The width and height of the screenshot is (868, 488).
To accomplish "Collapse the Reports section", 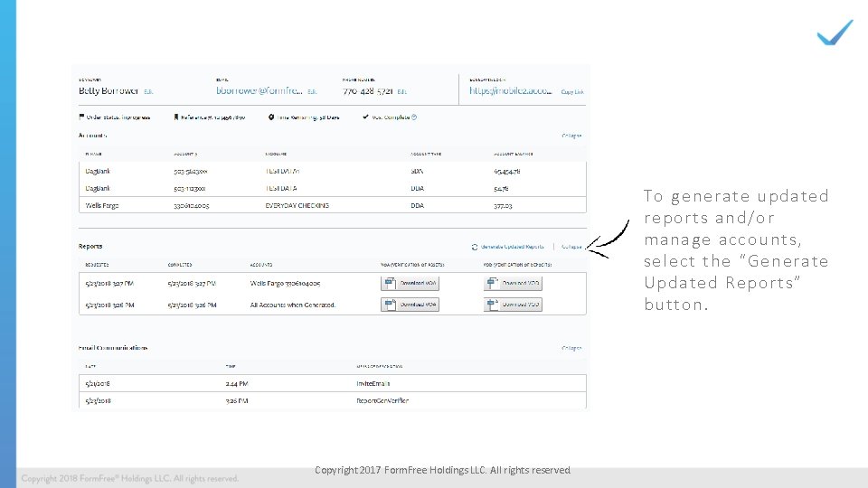I will (x=571, y=247).
